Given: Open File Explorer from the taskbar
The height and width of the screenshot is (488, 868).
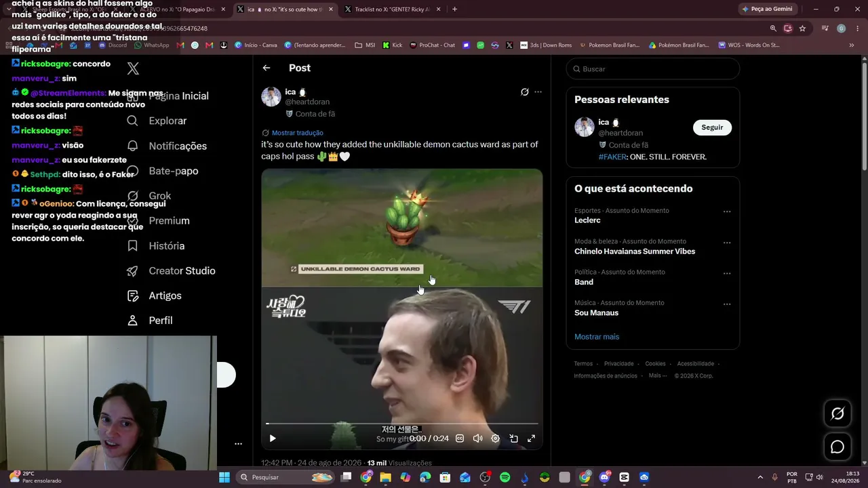Looking at the screenshot, I should (x=385, y=477).
